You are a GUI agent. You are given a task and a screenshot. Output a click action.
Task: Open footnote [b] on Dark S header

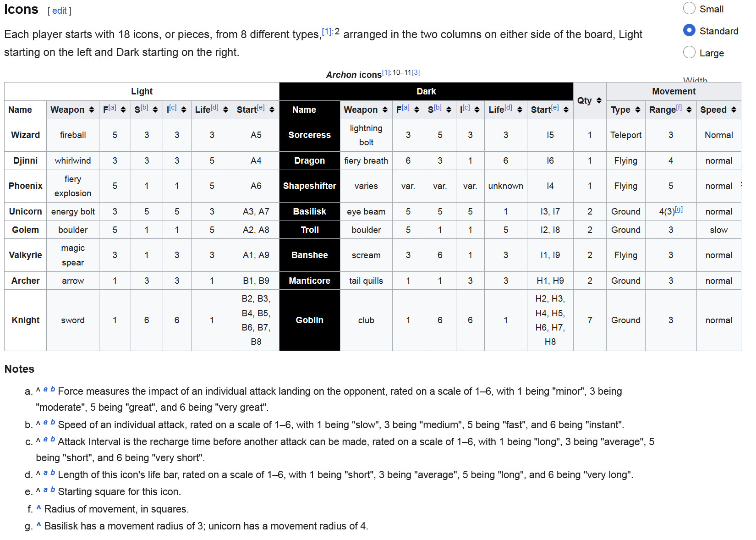click(438, 107)
